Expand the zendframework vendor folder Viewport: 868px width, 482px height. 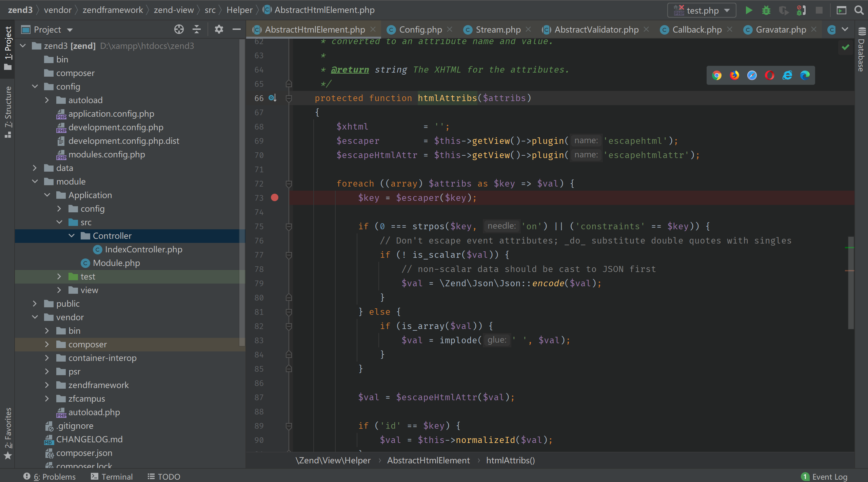point(47,385)
